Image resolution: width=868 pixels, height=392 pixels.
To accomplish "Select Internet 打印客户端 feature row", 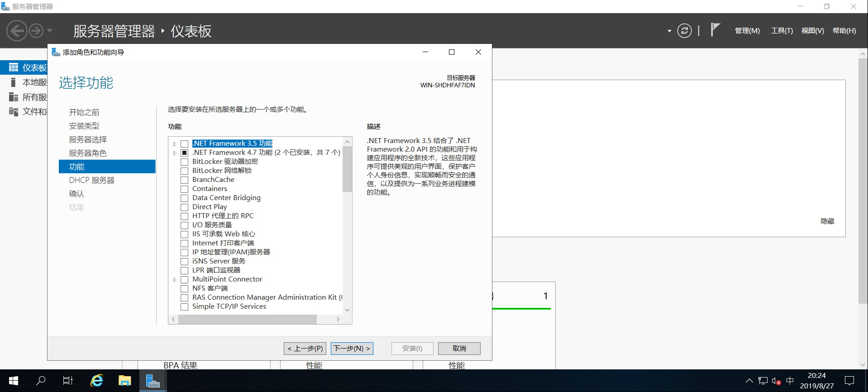I will [x=223, y=243].
